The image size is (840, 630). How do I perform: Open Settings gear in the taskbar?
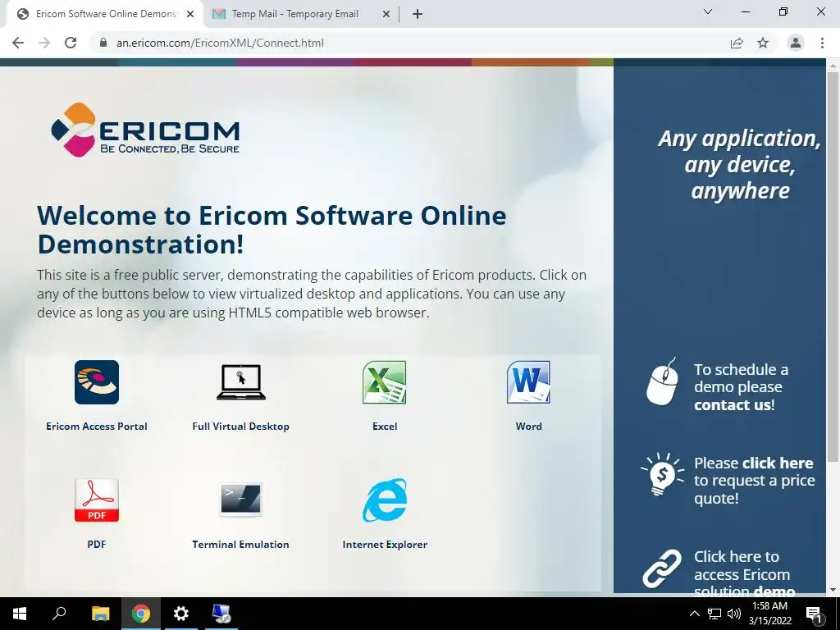[x=181, y=614]
